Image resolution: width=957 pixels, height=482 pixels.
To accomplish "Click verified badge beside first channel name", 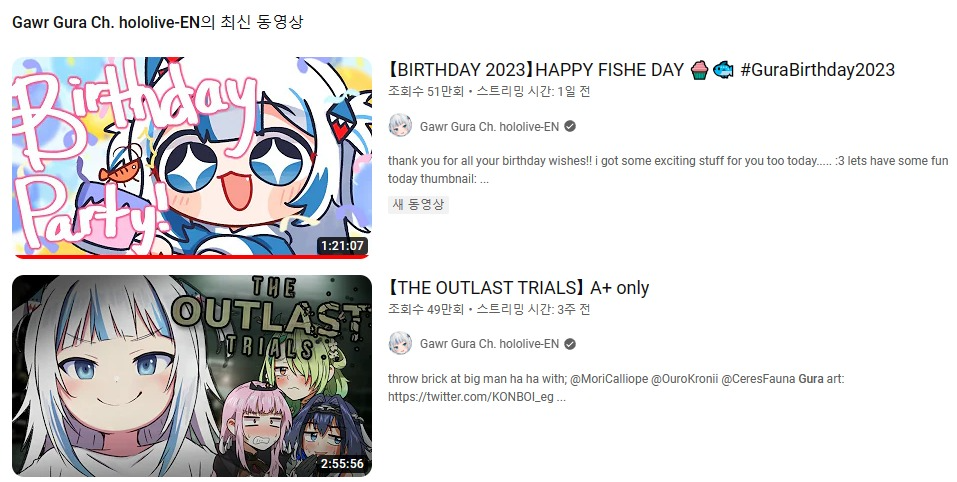I will point(570,126).
